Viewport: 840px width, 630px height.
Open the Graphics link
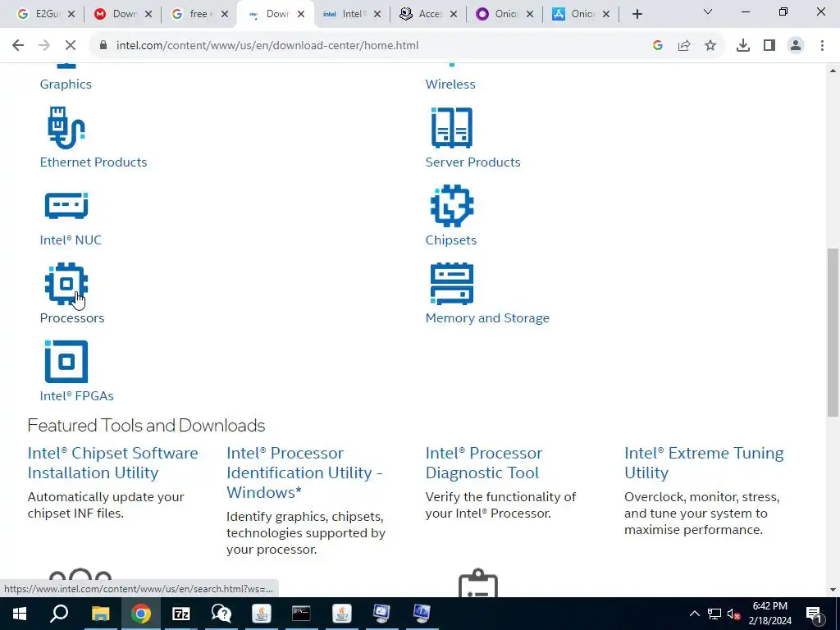click(x=66, y=84)
